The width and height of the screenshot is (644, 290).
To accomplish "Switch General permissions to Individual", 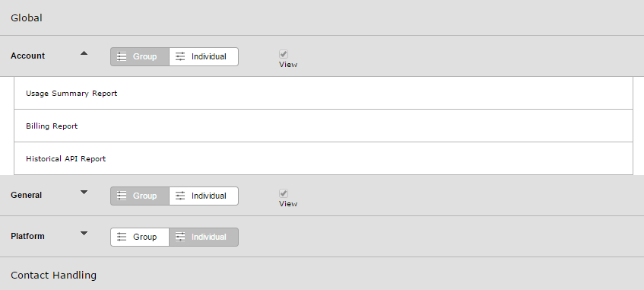I will tap(204, 196).
